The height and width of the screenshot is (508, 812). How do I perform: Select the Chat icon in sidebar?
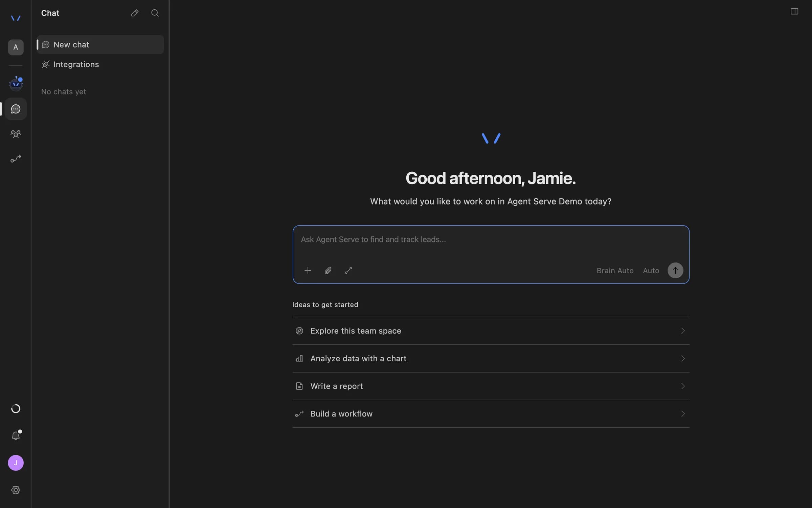pyautogui.click(x=16, y=109)
